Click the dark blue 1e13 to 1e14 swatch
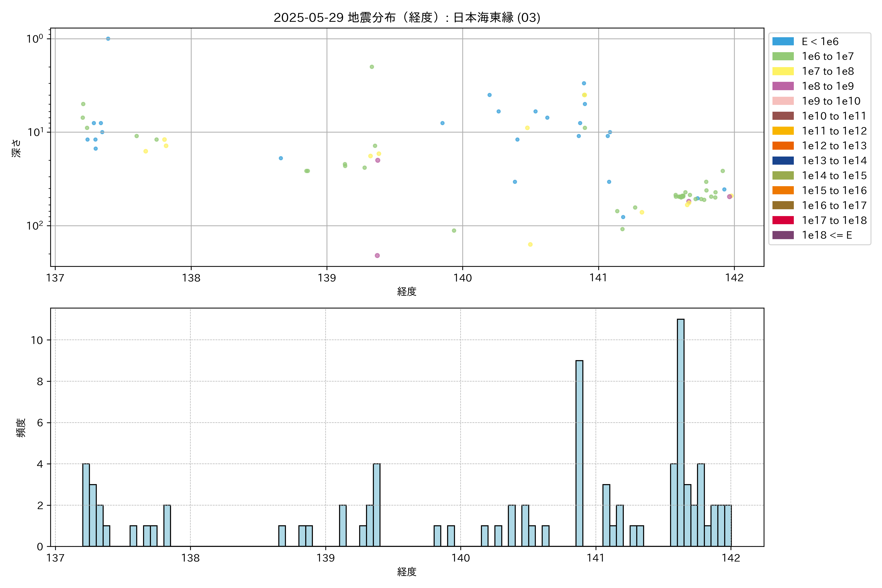This screenshot has width=882, height=588. 783,160
